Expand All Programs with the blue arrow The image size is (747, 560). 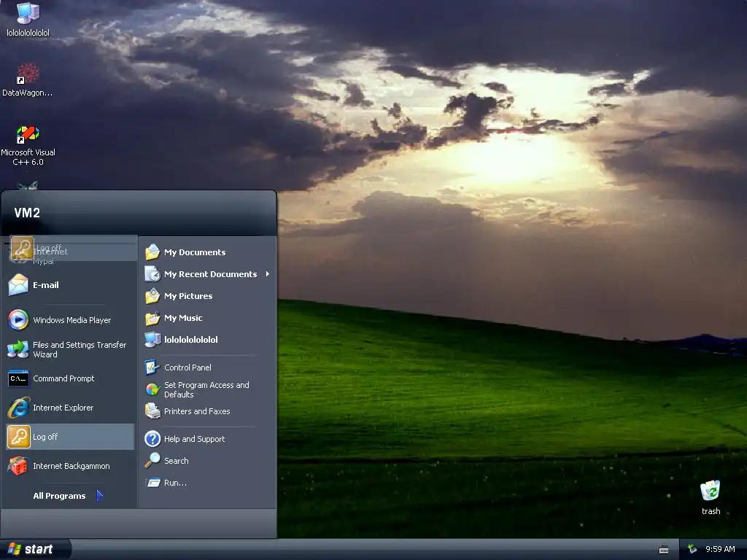point(99,496)
